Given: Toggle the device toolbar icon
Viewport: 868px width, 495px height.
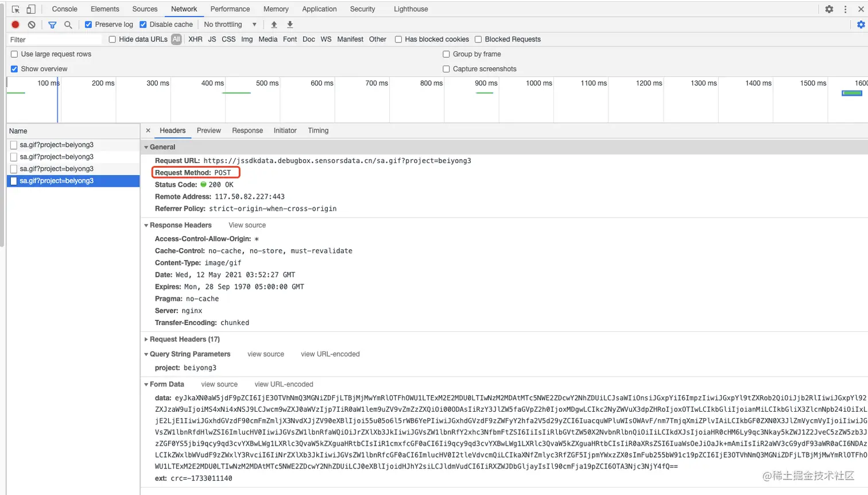Looking at the screenshot, I should [31, 9].
